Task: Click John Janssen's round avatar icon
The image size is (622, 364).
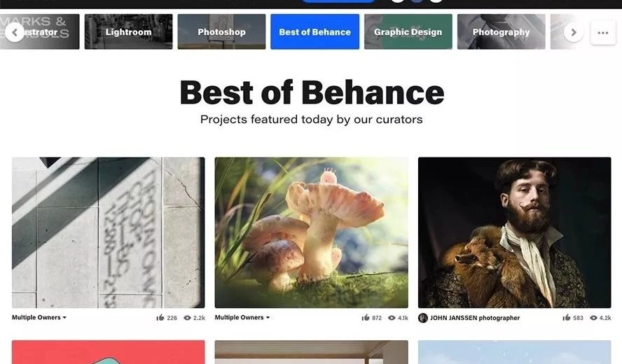Action: (x=423, y=318)
